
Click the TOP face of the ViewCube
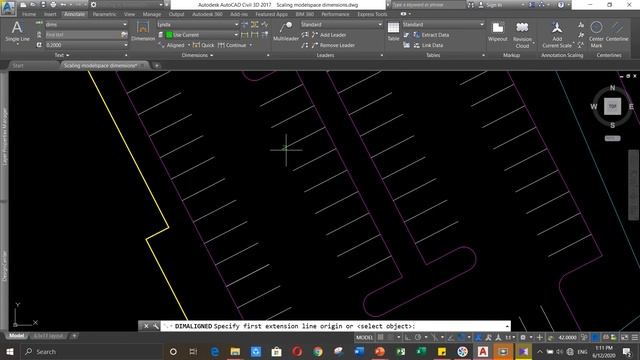pos(612,106)
